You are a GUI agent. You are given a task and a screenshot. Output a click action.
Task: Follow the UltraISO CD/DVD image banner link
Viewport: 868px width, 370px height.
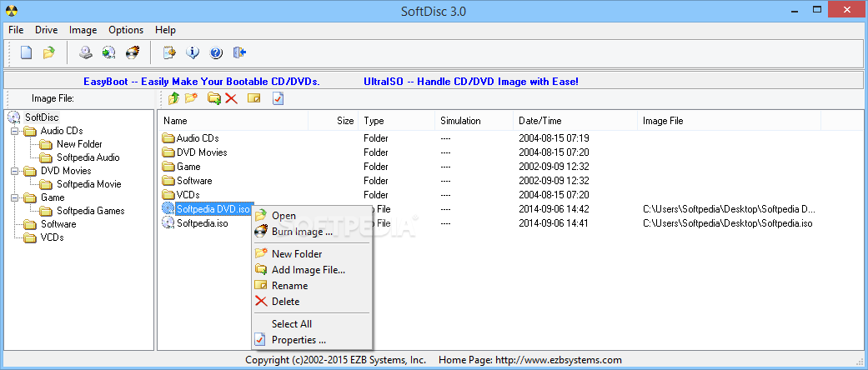(x=471, y=82)
